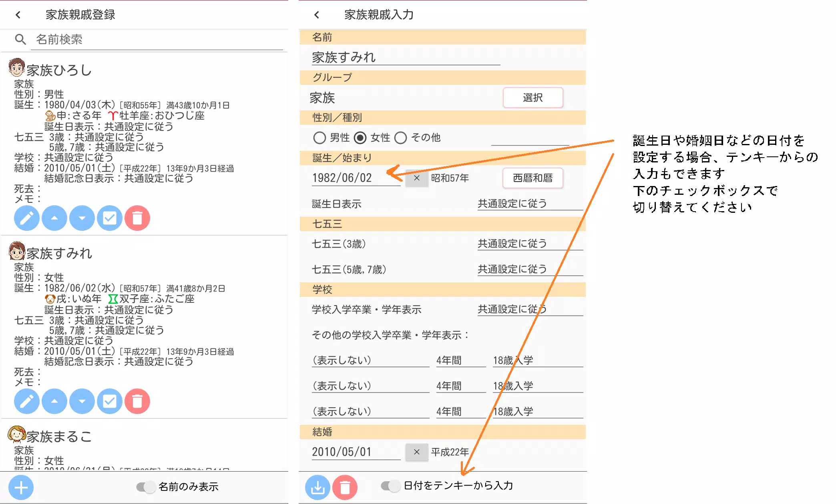Viewport: 836px width, 504px height.
Task: Open 家族すみれ avatar face icon
Action: click(17, 251)
